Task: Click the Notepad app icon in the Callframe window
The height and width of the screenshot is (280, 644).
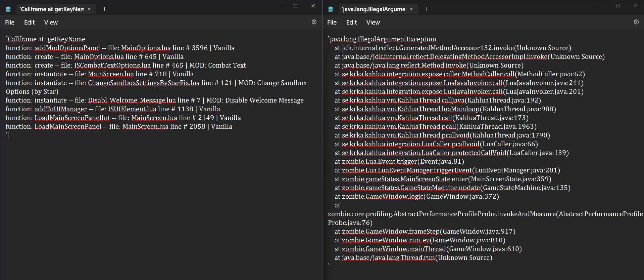Action: [x=8, y=9]
